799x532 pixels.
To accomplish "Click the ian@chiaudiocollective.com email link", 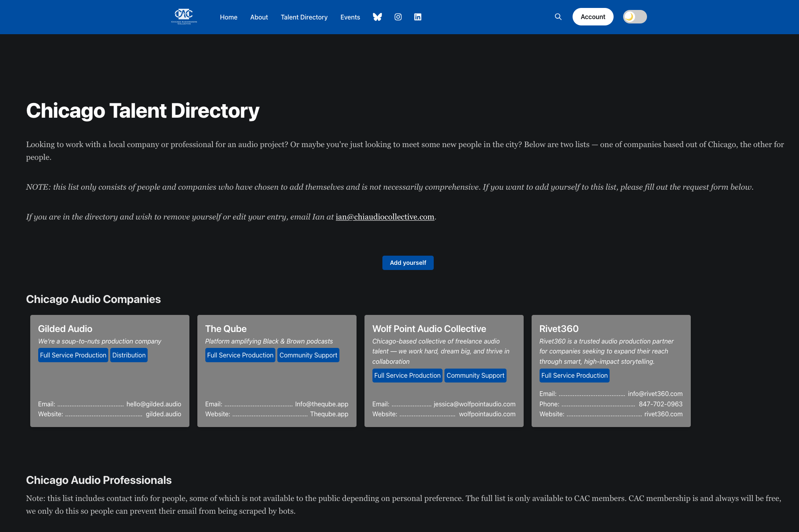I will pos(385,217).
